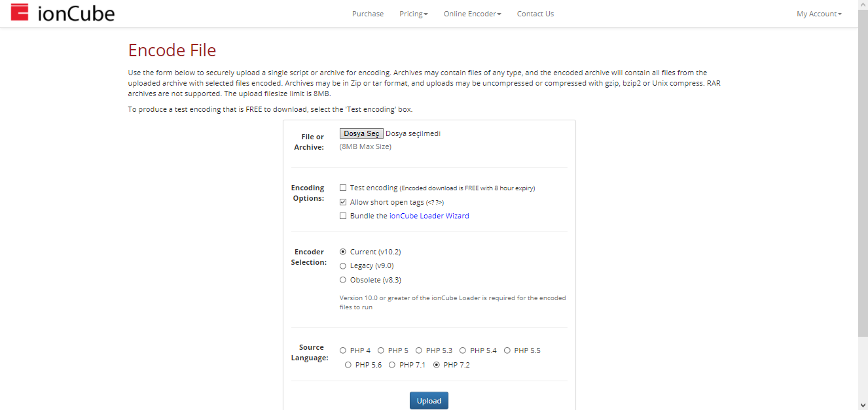Expand the Online Encoder dropdown

(x=472, y=14)
